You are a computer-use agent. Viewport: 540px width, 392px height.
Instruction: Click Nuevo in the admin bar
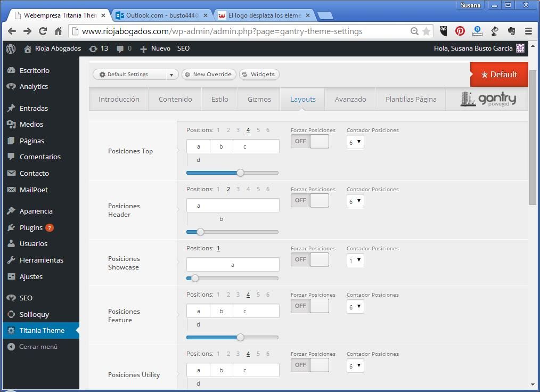156,48
